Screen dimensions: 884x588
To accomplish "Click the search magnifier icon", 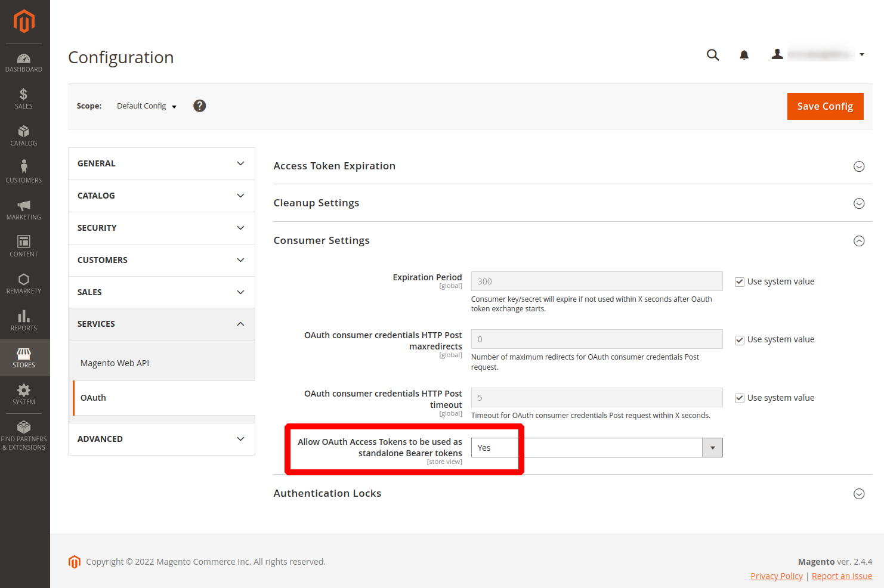I will point(713,55).
